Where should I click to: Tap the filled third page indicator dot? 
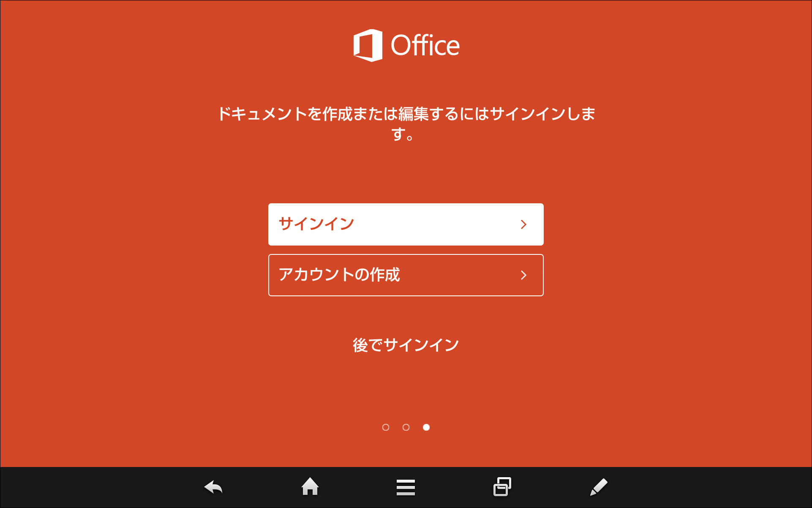click(x=426, y=427)
